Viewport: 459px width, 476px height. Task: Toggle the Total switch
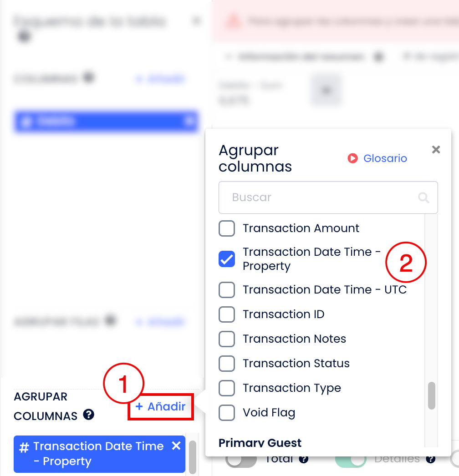pyautogui.click(x=241, y=460)
